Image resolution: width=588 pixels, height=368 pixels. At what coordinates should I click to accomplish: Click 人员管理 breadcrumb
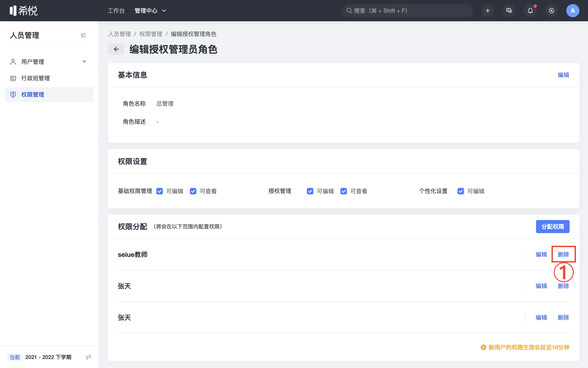tap(119, 34)
